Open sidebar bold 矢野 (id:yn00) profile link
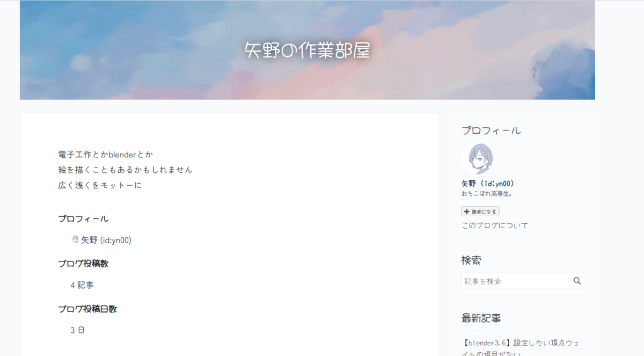 pyautogui.click(x=488, y=184)
